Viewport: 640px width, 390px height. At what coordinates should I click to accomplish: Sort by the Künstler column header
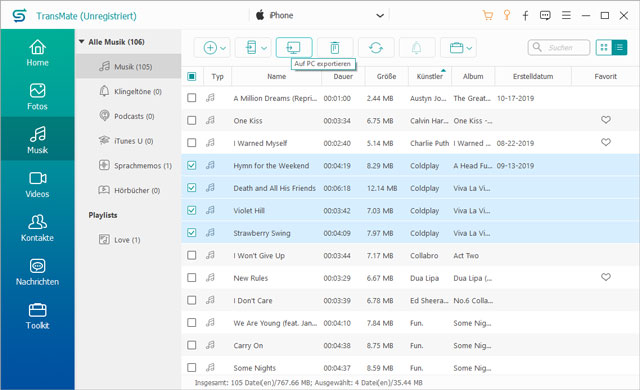430,76
